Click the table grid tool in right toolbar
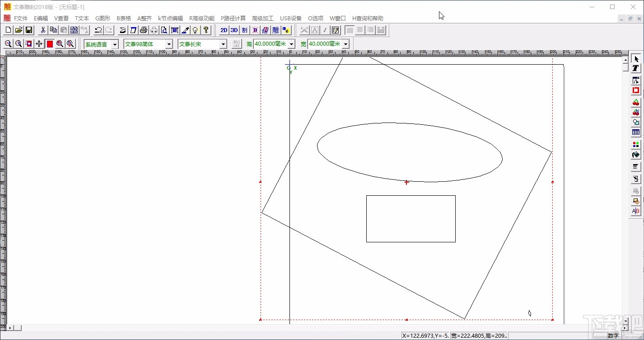The height and width of the screenshot is (340, 644). [x=636, y=132]
